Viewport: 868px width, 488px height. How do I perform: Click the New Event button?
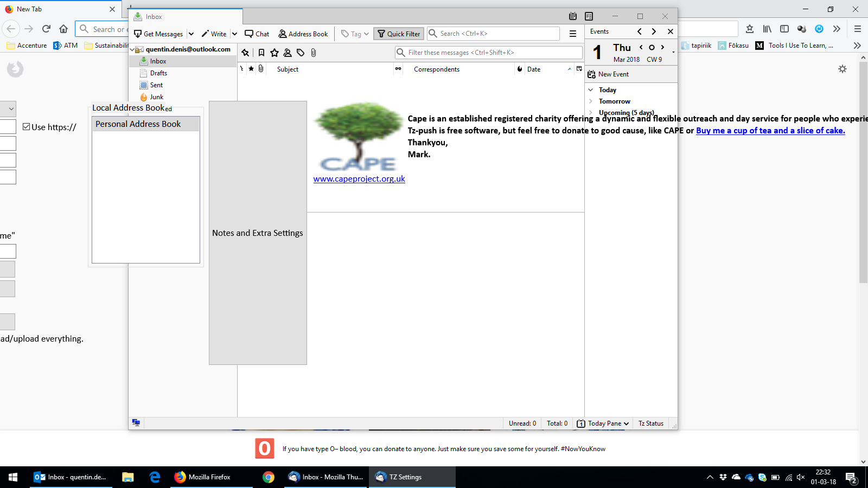coord(609,74)
